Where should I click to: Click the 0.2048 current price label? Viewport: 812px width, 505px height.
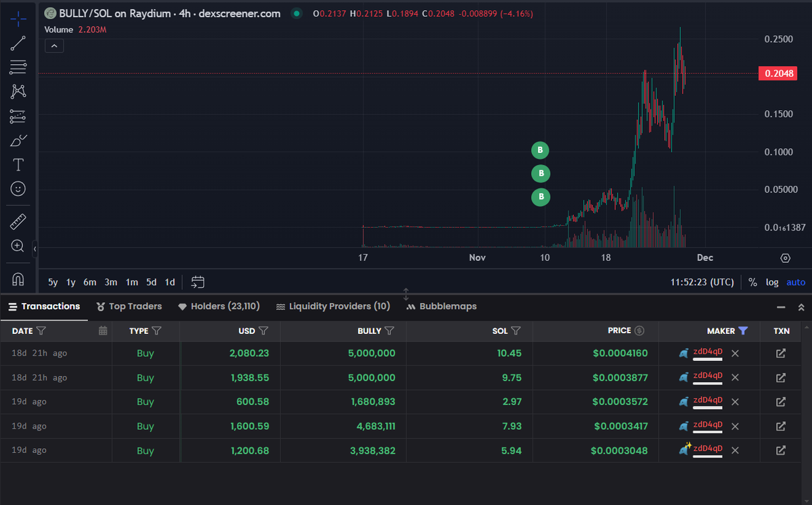point(777,74)
